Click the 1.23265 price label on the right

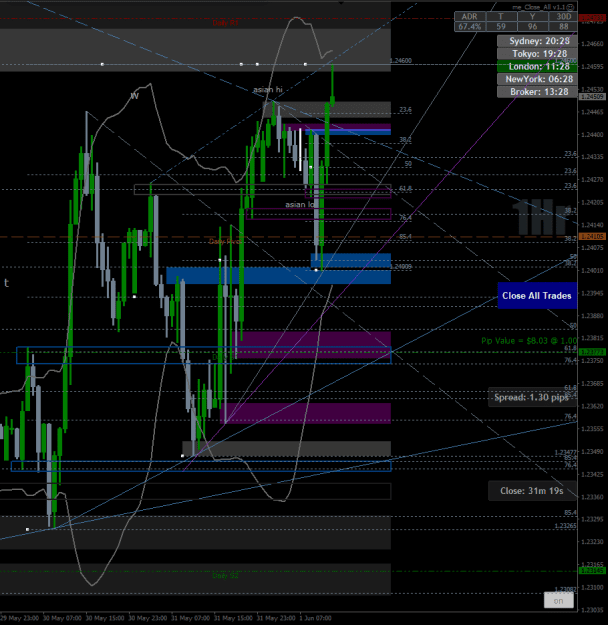pos(565,526)
